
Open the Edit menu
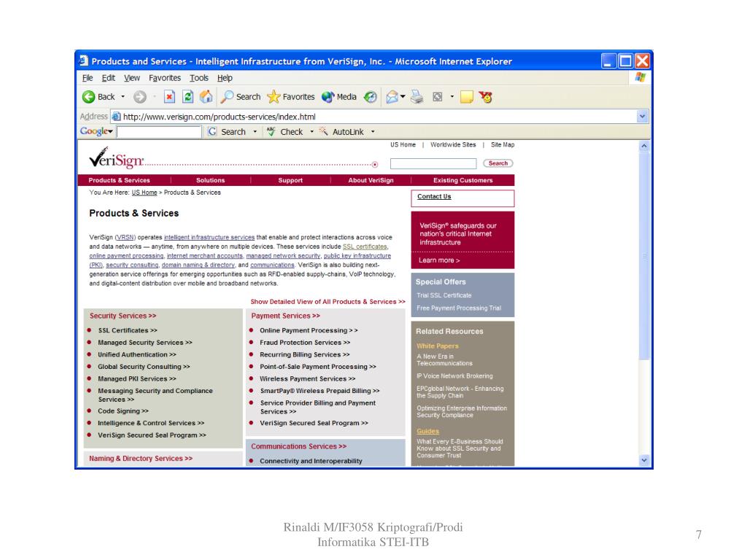click(108, 78)
